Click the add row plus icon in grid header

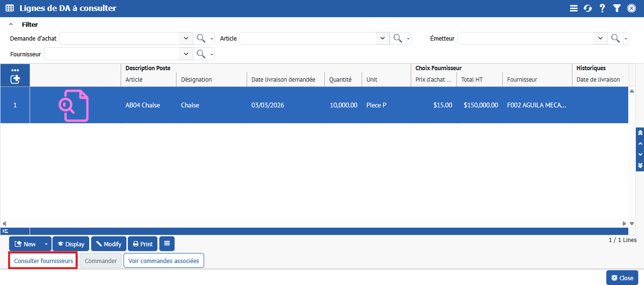[x=15, y=79]
